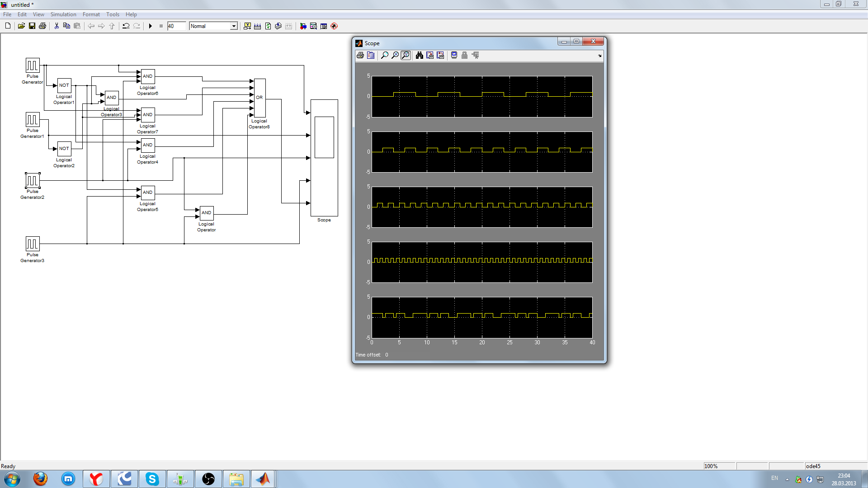Select the AND Logical Operator3 block

(x=112, y=98)
